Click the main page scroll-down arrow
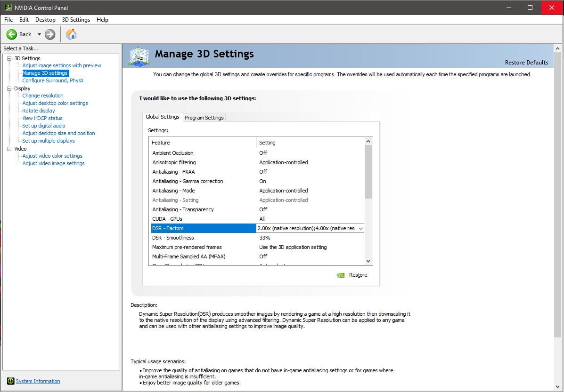Screen dimensions: 564x392 pyautogui.click(x=557, y=387)
